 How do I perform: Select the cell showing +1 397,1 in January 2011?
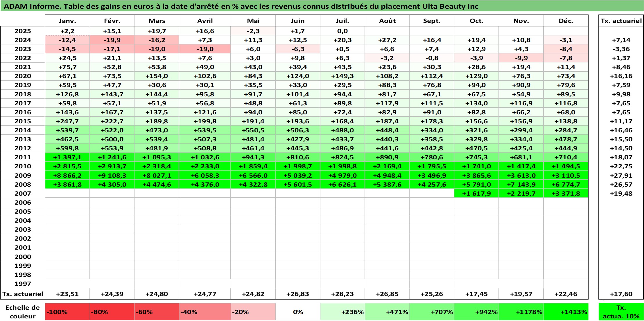[67, 157]
